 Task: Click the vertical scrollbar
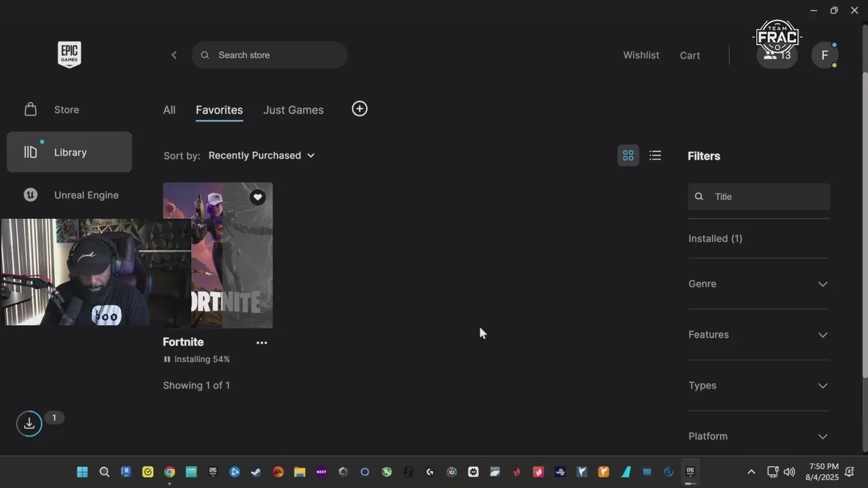865,224
